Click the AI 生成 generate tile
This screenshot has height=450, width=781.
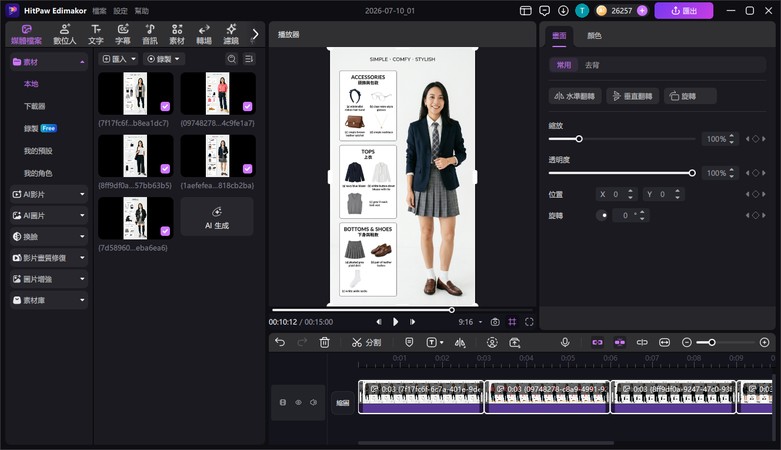tap(217, 217)
